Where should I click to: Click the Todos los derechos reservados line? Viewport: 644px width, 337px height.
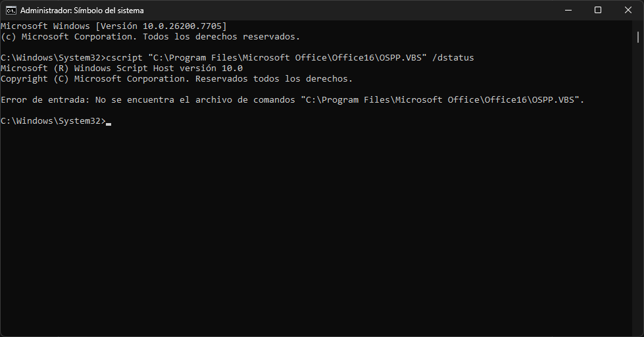[222, 37]
